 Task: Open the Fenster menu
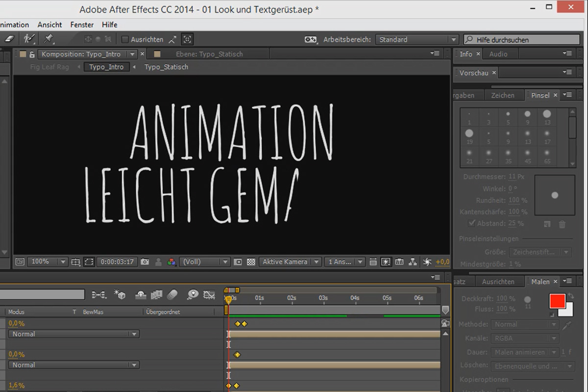pos(82,24)
